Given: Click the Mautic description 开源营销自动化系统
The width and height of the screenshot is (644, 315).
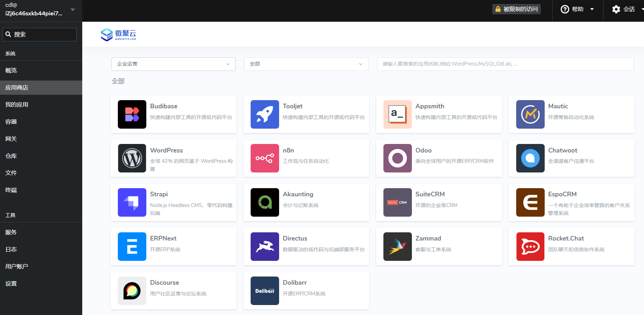Looking at the screenshot, I should [571, 117].
